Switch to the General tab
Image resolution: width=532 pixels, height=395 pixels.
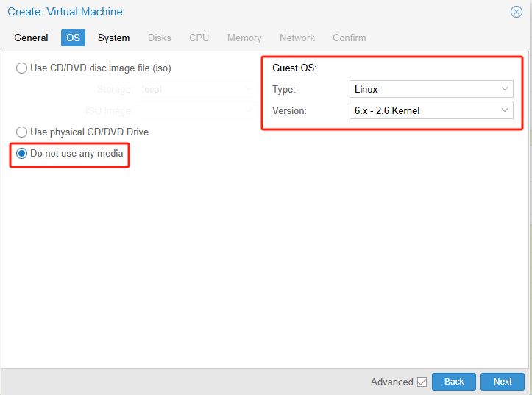[31, 38]
